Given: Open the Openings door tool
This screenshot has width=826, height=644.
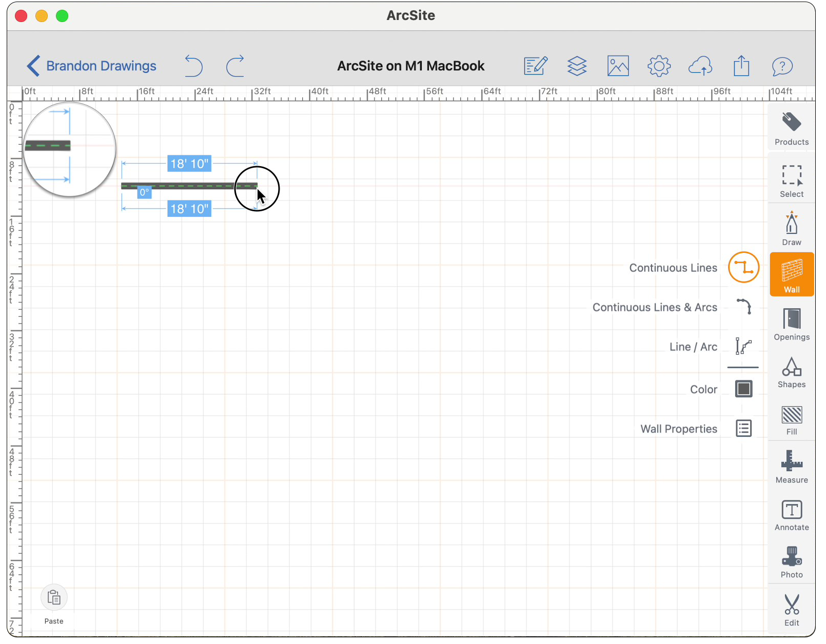Looking at the screenshot, I should [x=792, y=324].
